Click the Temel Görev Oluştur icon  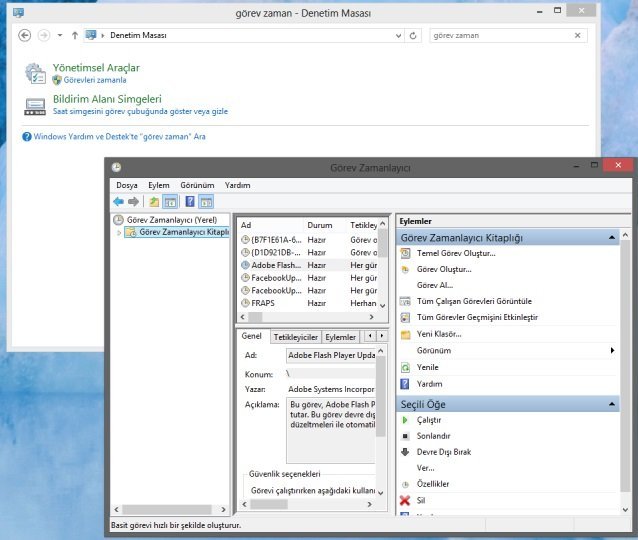[405, 254]
